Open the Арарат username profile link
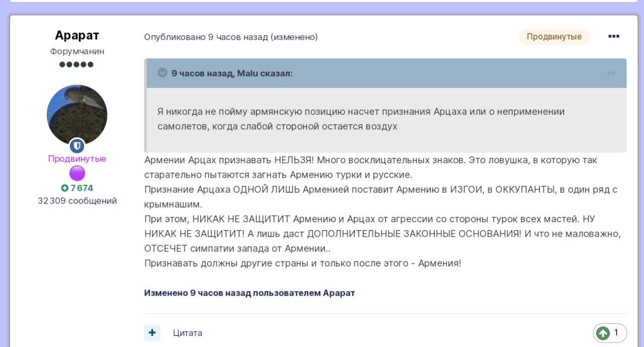Viewport: 644px width, 347px height. (x=77, y=36)
